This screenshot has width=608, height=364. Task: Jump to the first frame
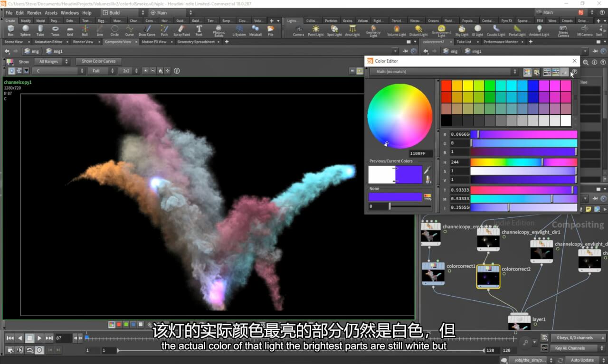click(10, 338)
